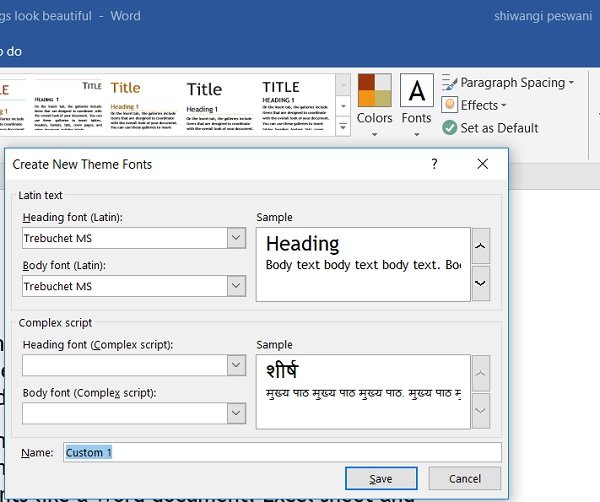600x502 pixels.
Task: Expand the style set gallery More button
Action: tap(343, 126)
